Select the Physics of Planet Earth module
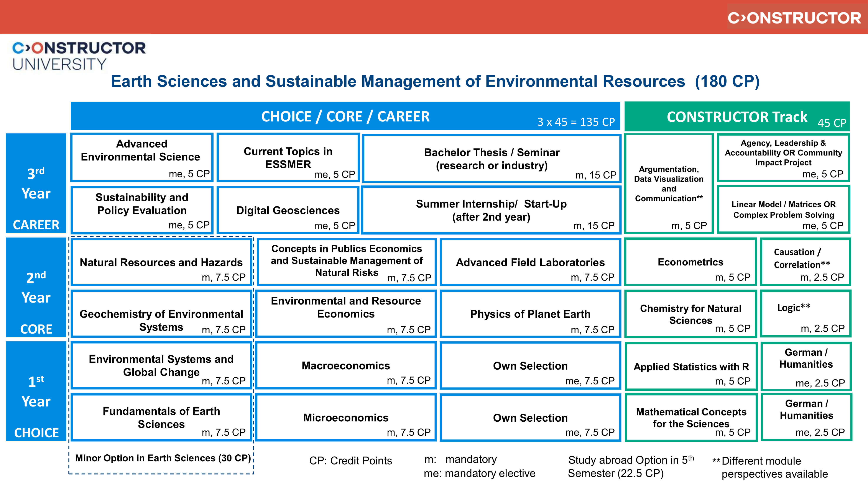Screen dimensions: 868x488 coord(530,314)
